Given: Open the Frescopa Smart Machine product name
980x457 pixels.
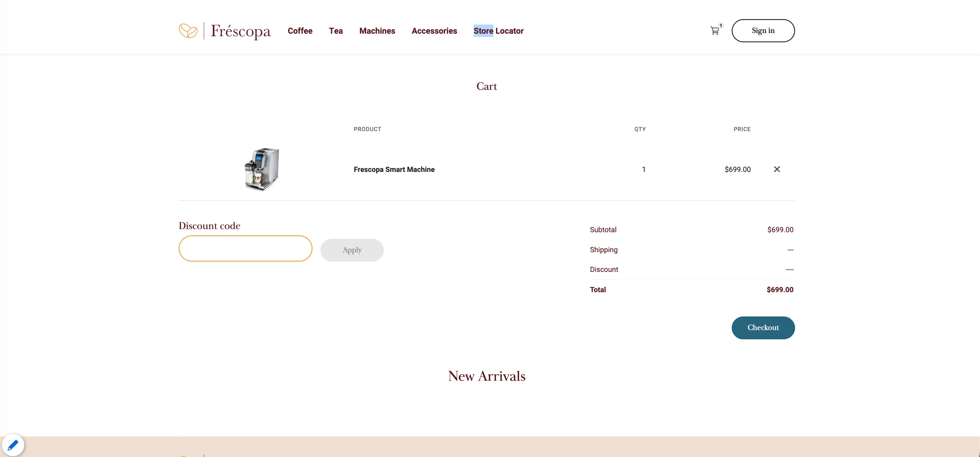Looking at the screenshot, I should (394, 169).
